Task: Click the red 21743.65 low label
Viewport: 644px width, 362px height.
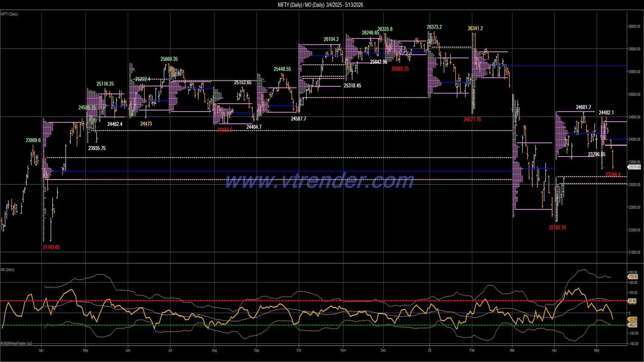Action: (51, 247)
